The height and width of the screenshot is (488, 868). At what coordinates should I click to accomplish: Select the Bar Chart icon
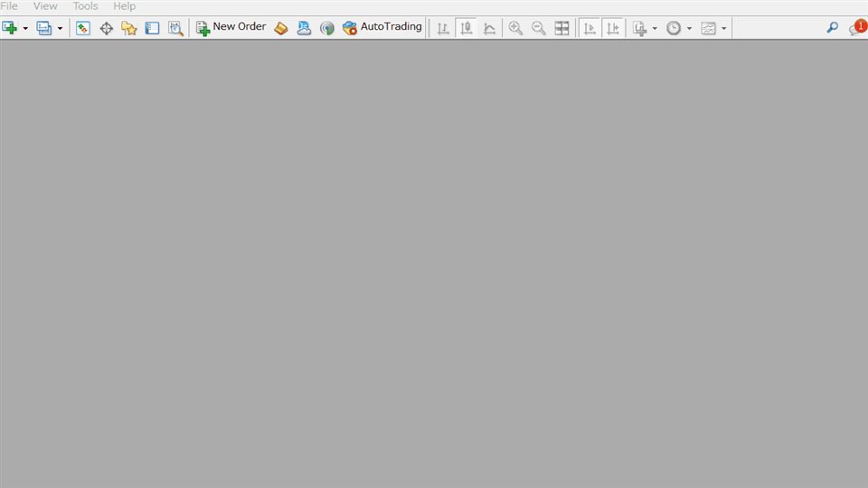coord(443,28)
